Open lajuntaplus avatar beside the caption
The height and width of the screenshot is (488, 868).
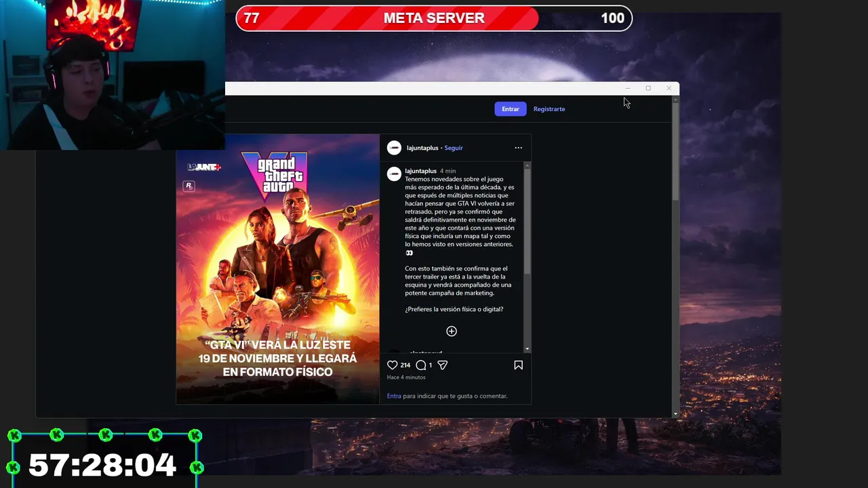pyautogui.click(x=394, y=174)
